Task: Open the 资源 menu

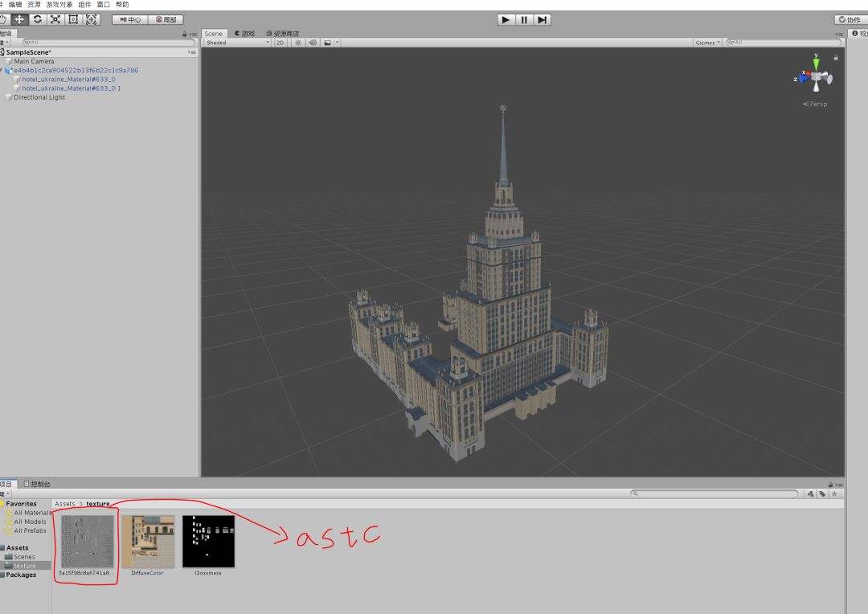Action: point(34,5)
